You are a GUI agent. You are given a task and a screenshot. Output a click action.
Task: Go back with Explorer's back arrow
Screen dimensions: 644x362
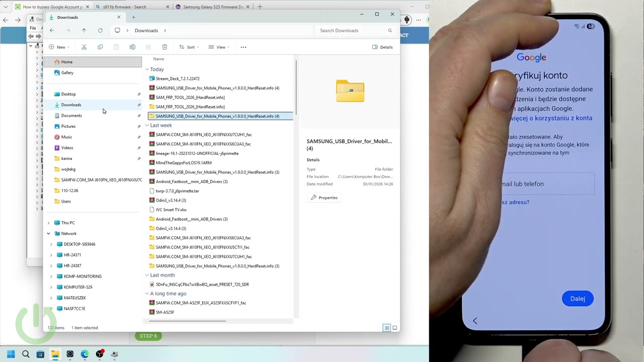coord(52,31)
